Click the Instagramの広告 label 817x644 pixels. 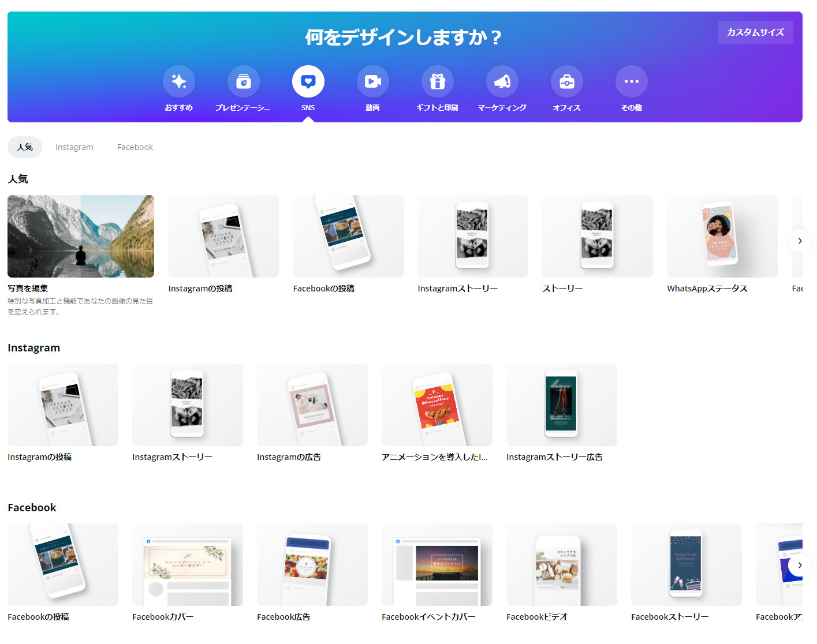[289, 457]
